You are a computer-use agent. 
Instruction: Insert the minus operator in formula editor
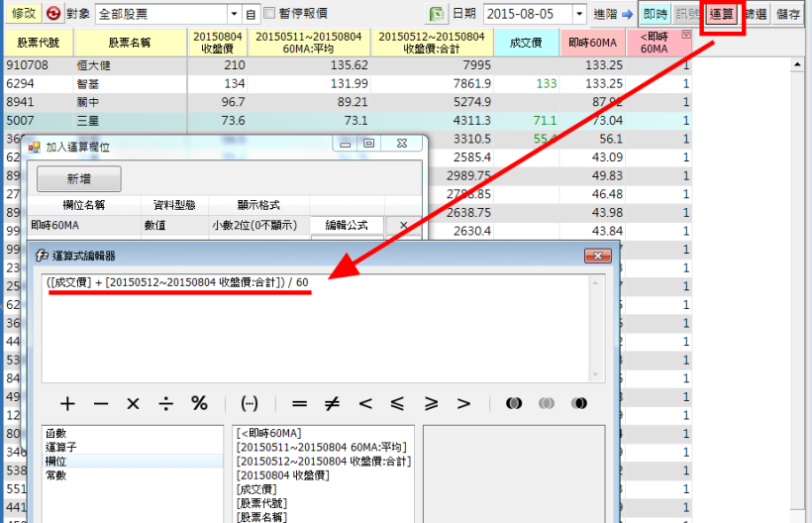[100, 403]
